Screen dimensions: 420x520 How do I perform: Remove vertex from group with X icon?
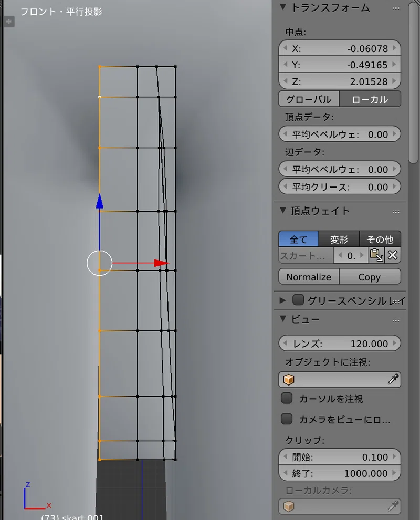click(x=393, y=255)
